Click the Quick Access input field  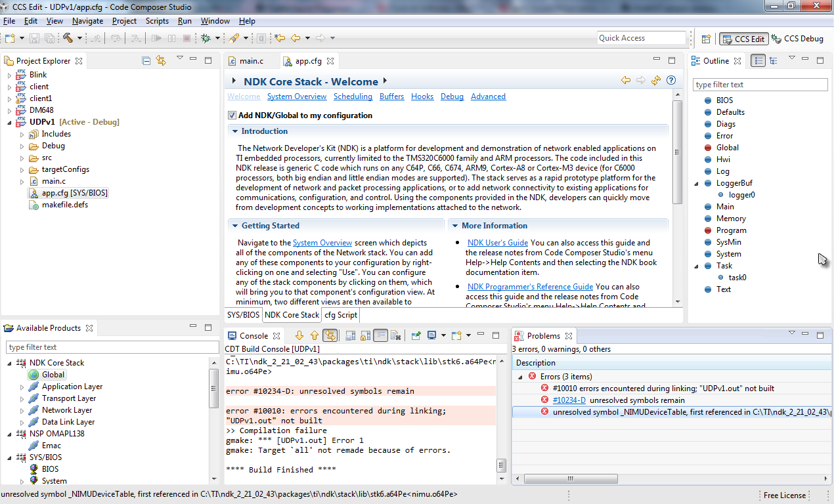(x=642, y=38)
